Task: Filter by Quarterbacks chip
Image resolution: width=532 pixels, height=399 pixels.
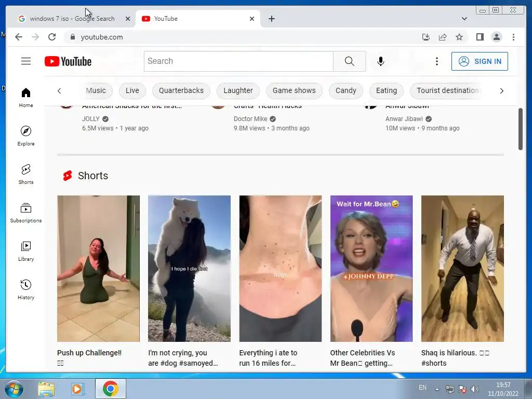Action: tap(181, 90)
